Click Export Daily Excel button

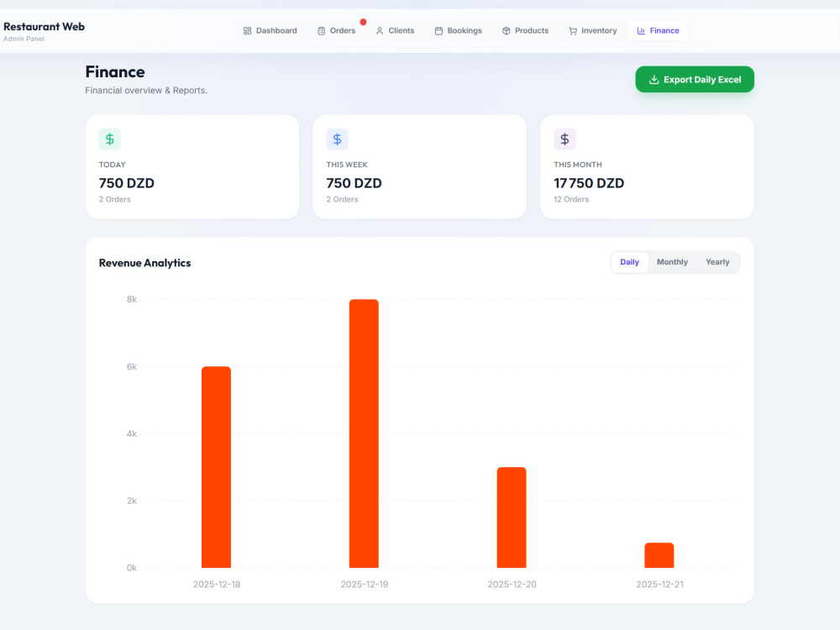pos(695,79)
